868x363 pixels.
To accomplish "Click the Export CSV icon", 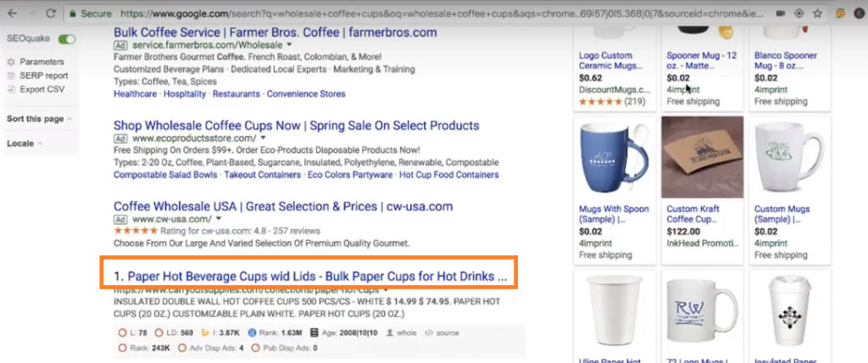I will click(x=11, y=89).
